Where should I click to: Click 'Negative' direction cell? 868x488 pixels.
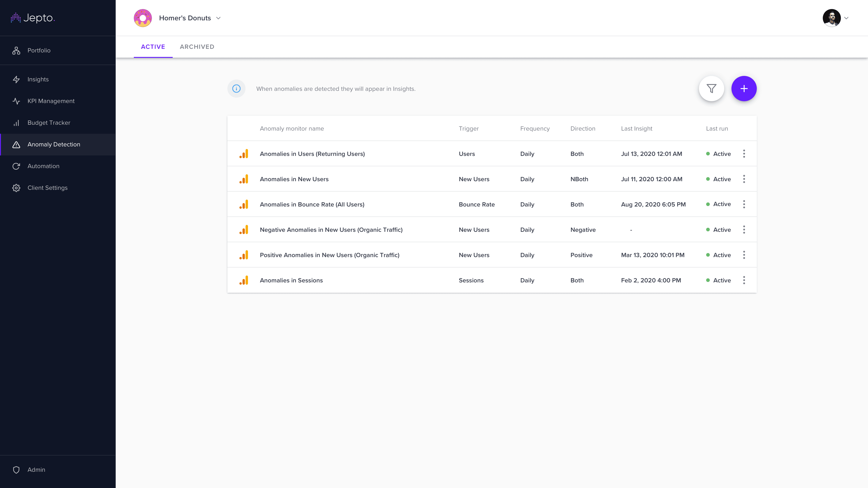click(x=583, y=230)
